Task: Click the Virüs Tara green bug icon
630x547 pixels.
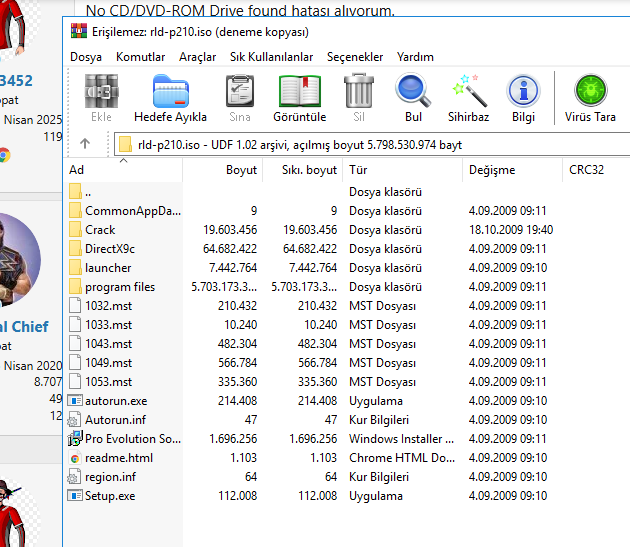Action: tap(590, 90)
